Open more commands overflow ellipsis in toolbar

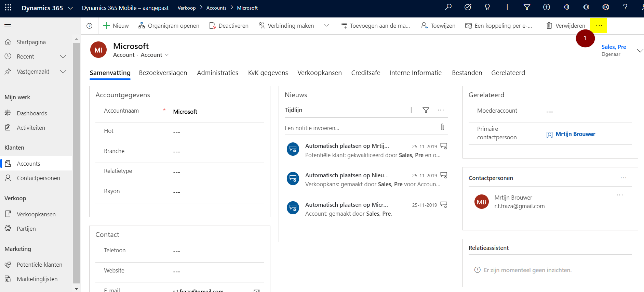click(599, 26)
